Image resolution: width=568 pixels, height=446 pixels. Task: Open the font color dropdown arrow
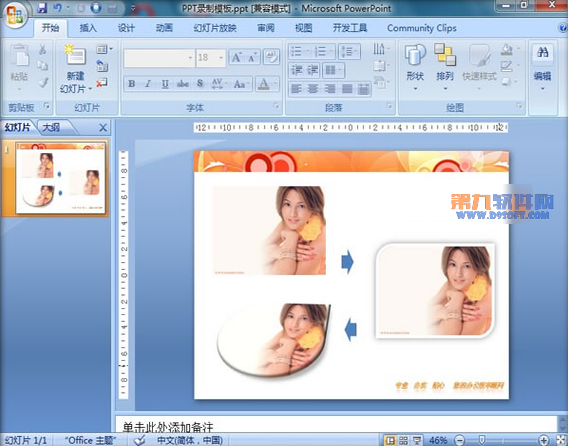pos(276,84)
